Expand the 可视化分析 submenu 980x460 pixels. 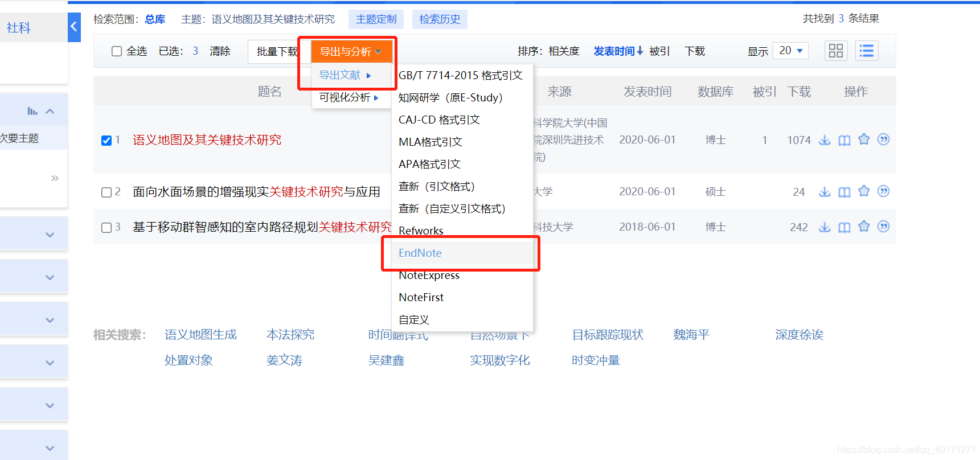[x=349, y=97]
